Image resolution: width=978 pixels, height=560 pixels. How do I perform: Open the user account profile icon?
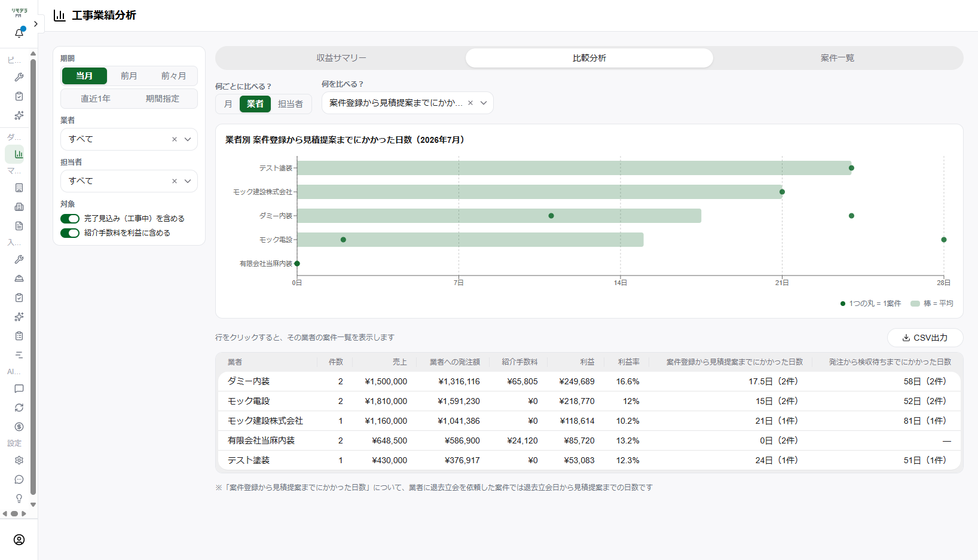tap(19, 540)
